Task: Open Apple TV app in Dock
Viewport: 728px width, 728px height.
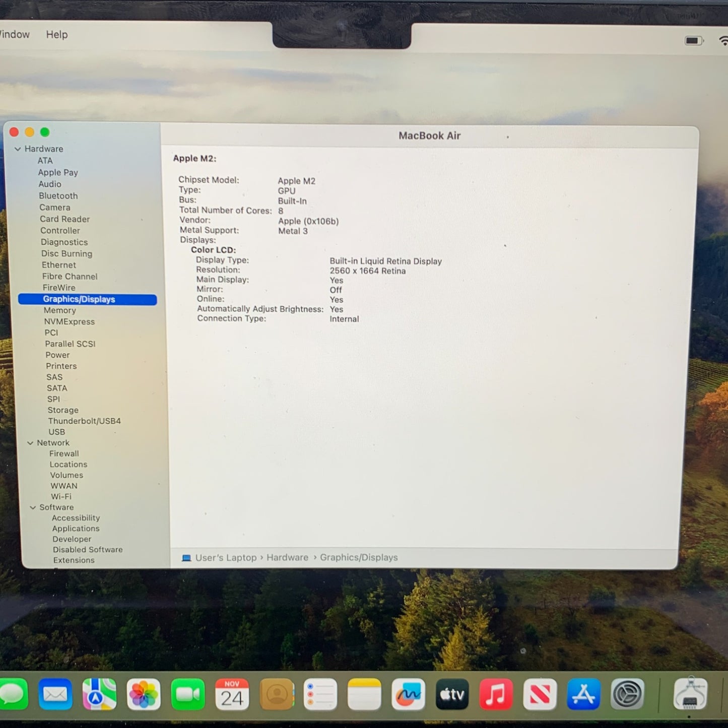Action: tap(452, 694)
